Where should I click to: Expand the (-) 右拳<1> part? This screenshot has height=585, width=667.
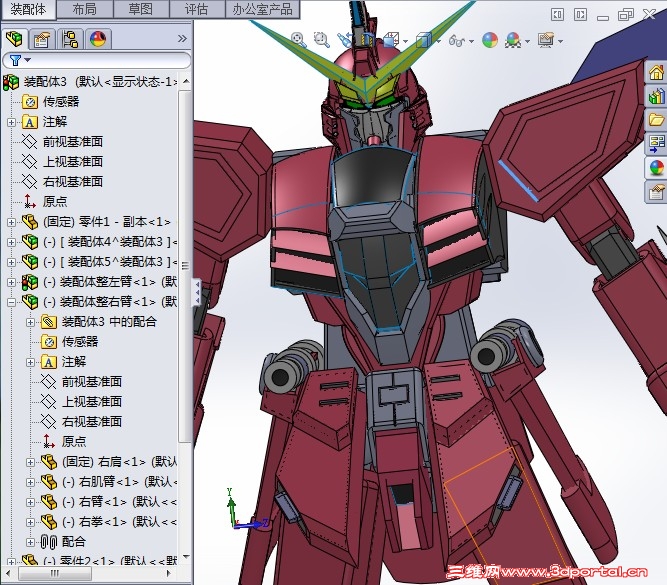click(31, 522)
